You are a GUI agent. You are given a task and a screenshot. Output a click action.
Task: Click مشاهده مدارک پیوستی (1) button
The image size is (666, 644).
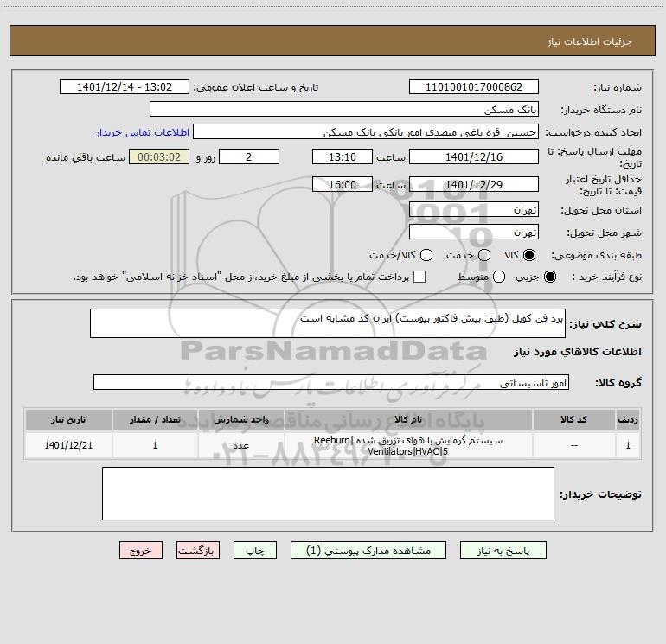point(368,550)
